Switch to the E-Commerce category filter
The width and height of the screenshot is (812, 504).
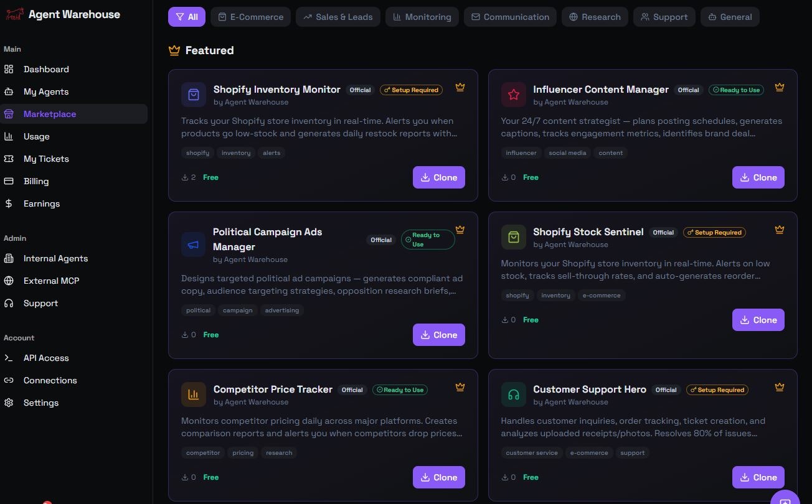point(251,17)
